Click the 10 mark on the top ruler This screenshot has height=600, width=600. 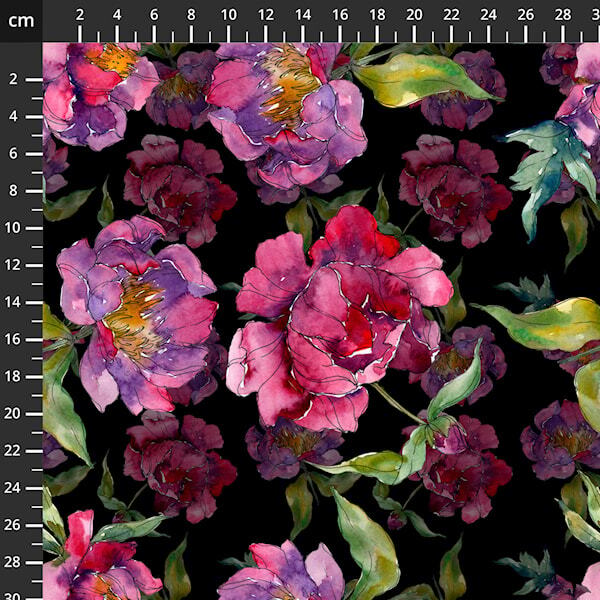(229, 14)
